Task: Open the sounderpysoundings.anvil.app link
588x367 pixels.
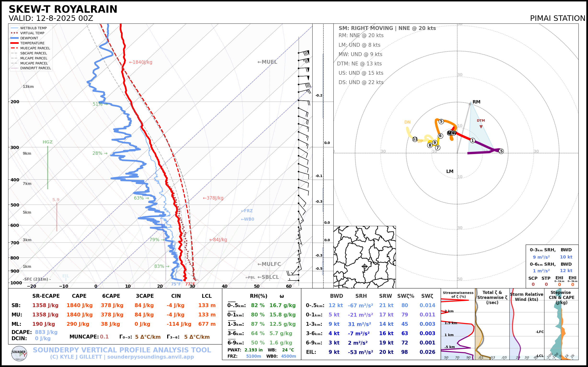Action: pyautogui.click(x=150, y=357)
